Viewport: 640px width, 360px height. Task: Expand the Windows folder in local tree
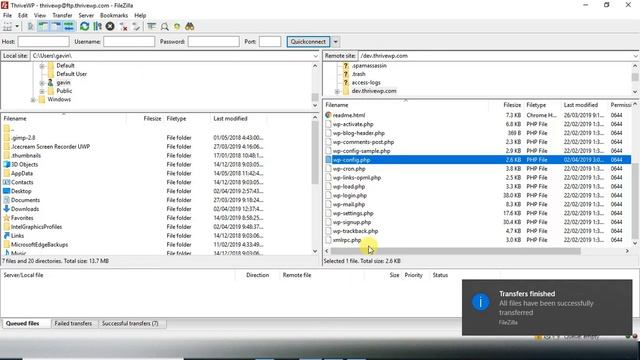coord(33,100)
